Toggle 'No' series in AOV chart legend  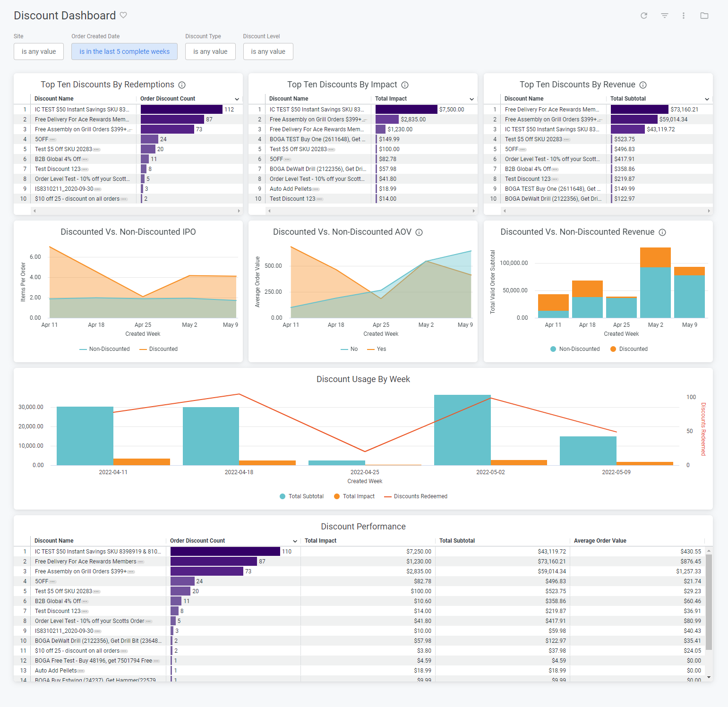tap(349, 349)
